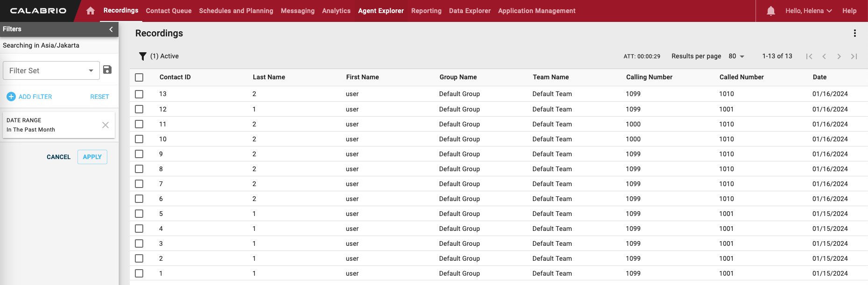Jump to the last results page

click(x=854, y=56)
